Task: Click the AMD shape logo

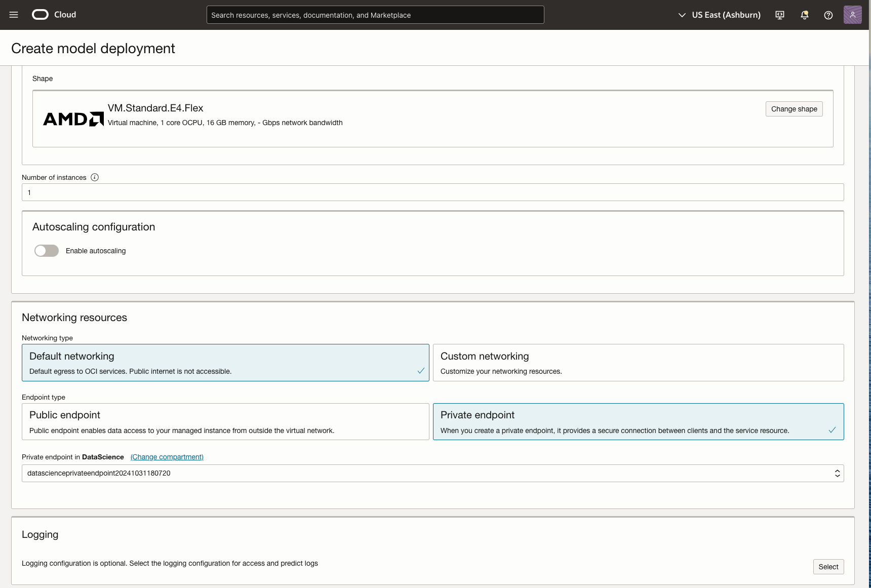Action: coord(73,119)
